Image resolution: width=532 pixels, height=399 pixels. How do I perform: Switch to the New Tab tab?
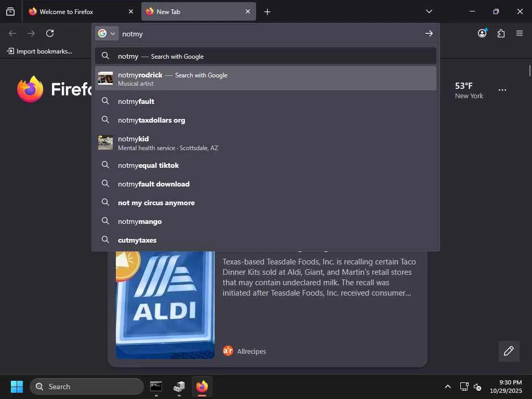click(x=198, y=11)
